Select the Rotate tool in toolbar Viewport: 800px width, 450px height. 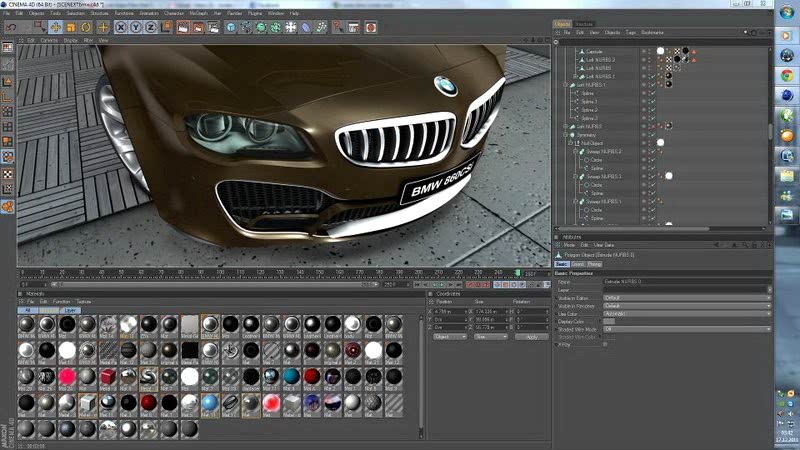86,27
